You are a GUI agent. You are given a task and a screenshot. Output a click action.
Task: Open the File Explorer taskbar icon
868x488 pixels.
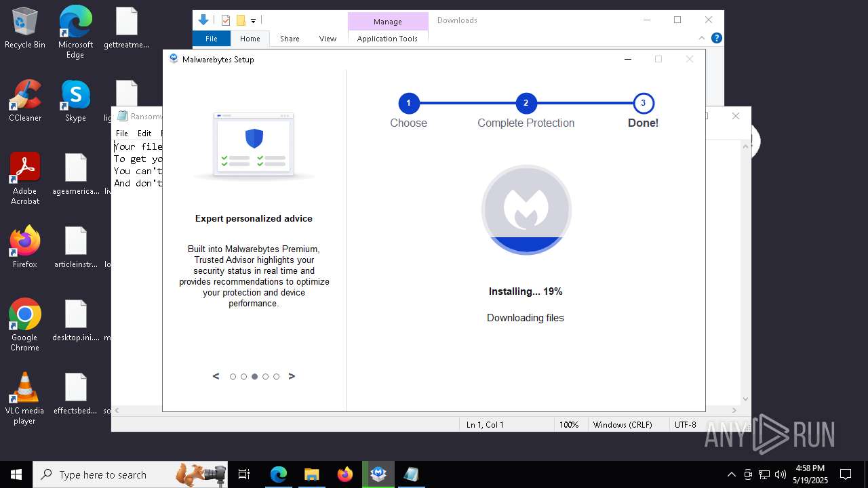point(312,474)
